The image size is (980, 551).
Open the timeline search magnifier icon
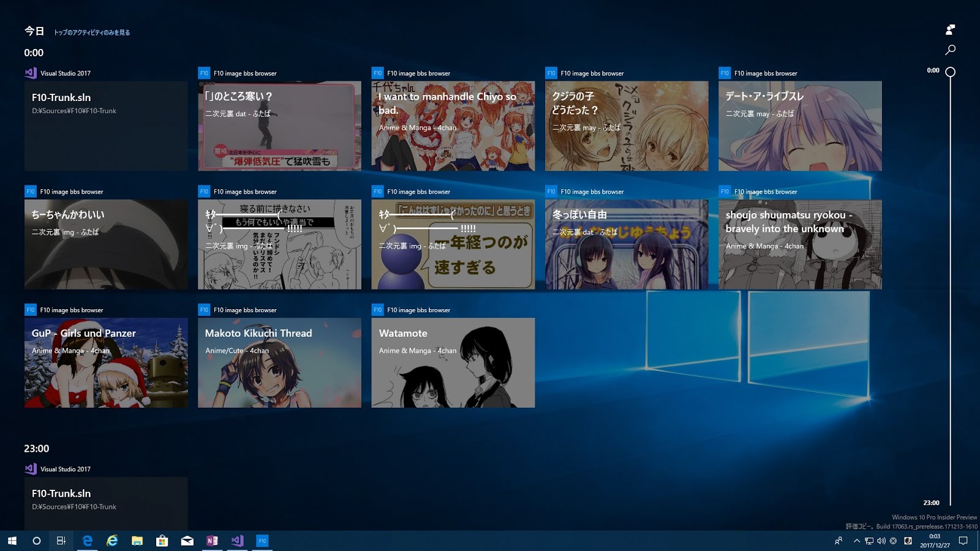click(x=950, y=50)
